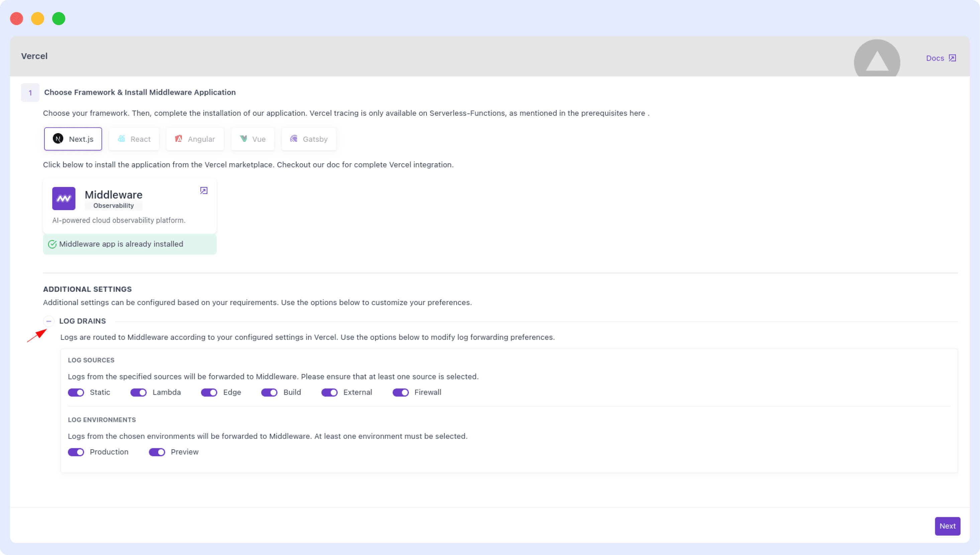Image resolution: width=980 pixels, height=555 pixels.
Task: Disable Preview environment logs
Action: (157, 452)
